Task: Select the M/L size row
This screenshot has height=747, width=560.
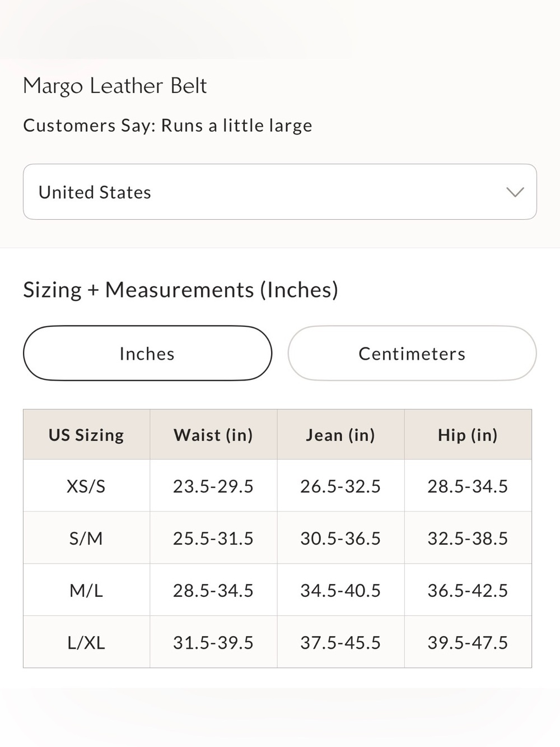Action: (277, 590)
